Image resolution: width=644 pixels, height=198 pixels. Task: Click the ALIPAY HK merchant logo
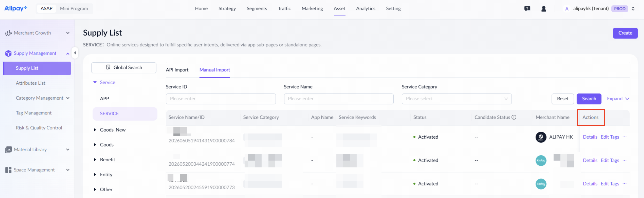pos(541,137)
